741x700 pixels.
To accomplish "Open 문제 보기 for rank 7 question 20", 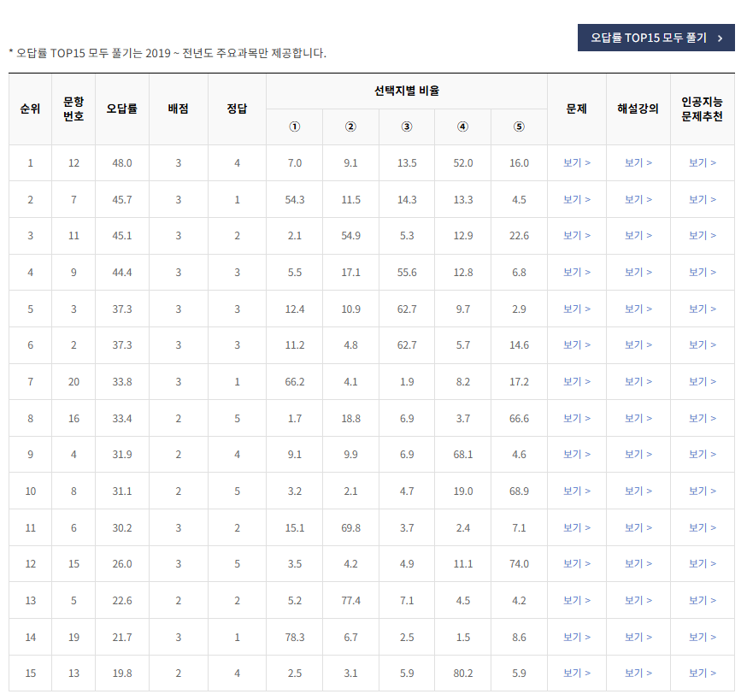I will 576,382.
